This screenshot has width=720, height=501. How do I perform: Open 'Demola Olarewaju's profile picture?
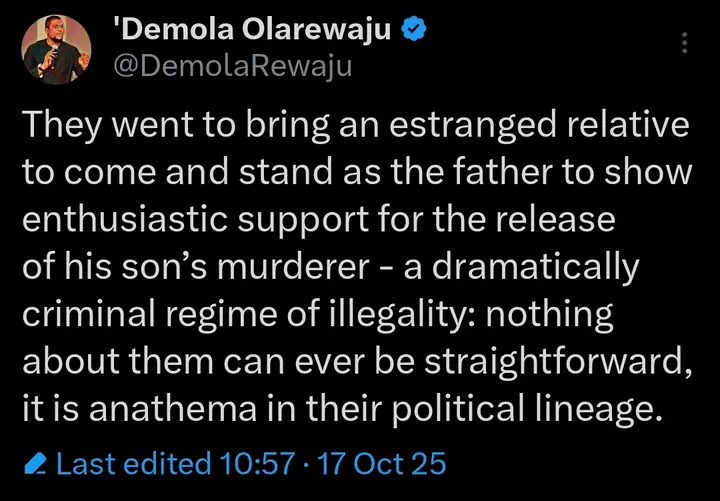56,50
